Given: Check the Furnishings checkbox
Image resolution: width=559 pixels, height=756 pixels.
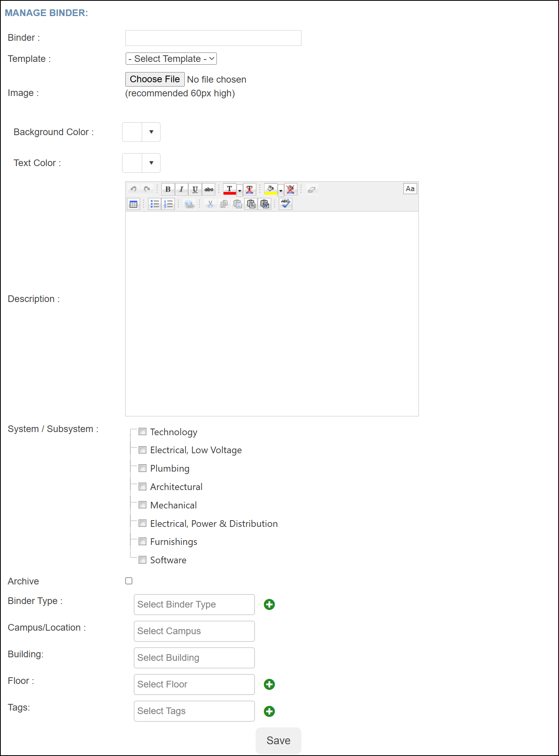Looking at the screenshot, I should click(x=142, y=541).
